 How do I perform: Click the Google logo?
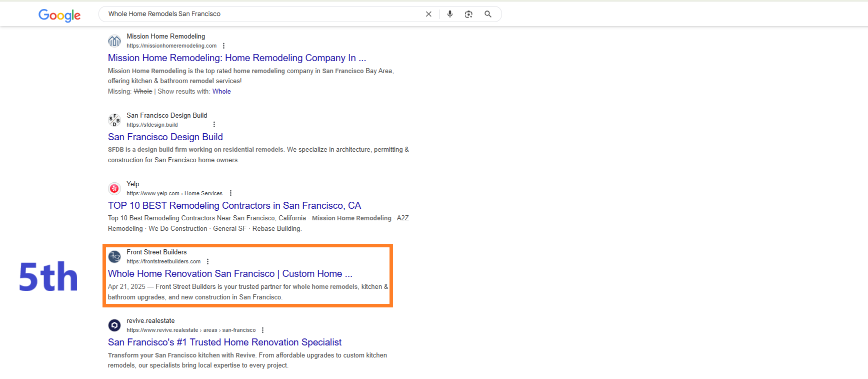click(x=59, y=16)
